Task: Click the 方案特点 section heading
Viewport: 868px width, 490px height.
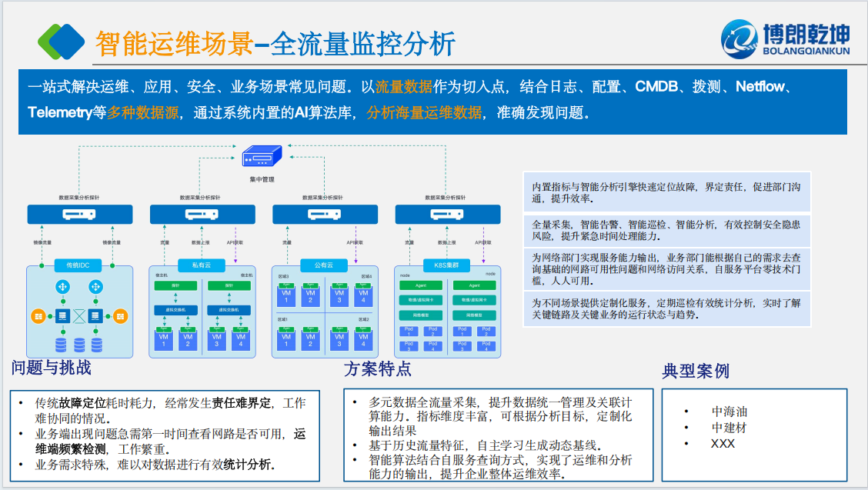Action: click(x=378, y=368)
